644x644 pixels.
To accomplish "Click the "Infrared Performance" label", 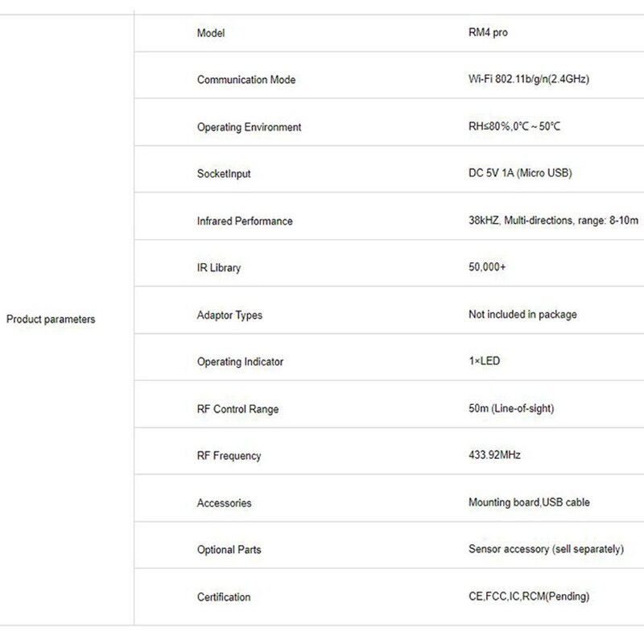I will 245,221.
